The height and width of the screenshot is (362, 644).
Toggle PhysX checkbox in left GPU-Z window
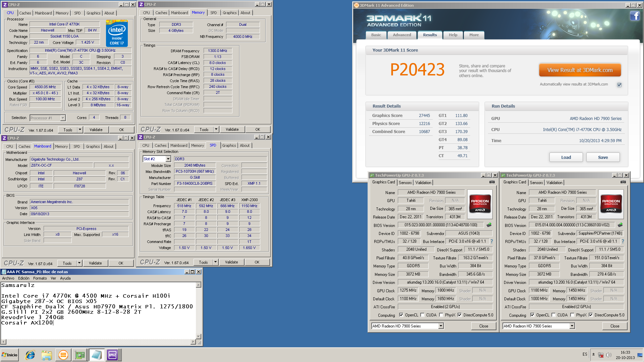[x=441, y=315]
